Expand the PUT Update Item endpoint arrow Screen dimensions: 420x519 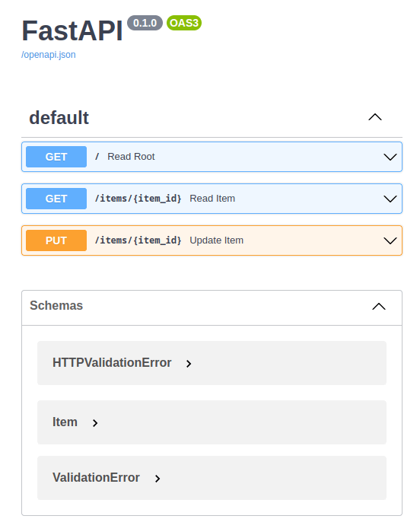(x=390, y=240)
